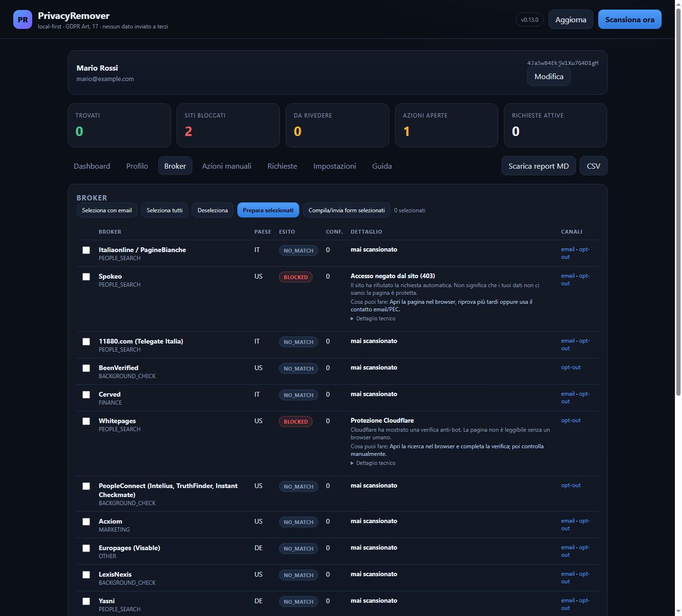
Task: Tick the Italiaonline / PagineBianche checkbox
Action: (x=86, y=250)
